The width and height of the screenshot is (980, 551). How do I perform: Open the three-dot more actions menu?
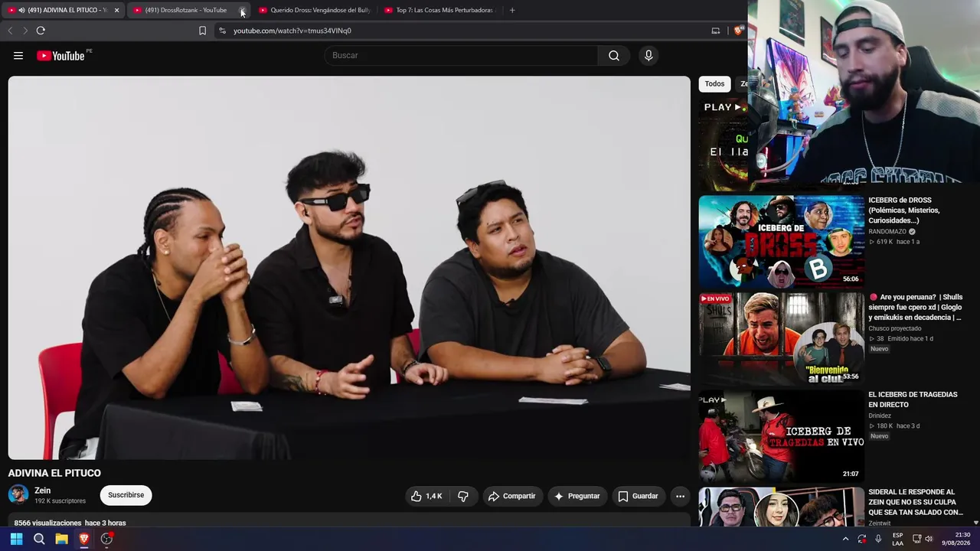tap(680, 496)
